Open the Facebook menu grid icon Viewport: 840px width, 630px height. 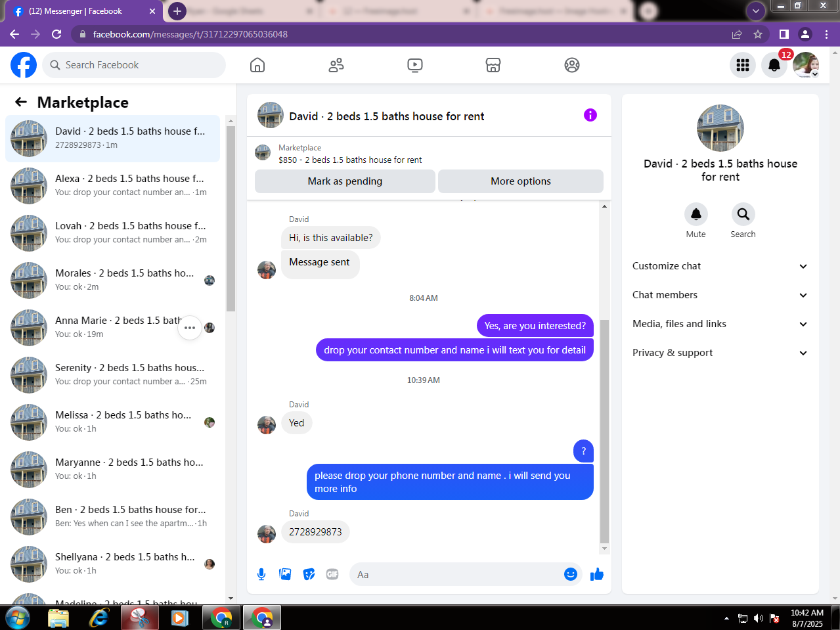(x=743, y=65)
